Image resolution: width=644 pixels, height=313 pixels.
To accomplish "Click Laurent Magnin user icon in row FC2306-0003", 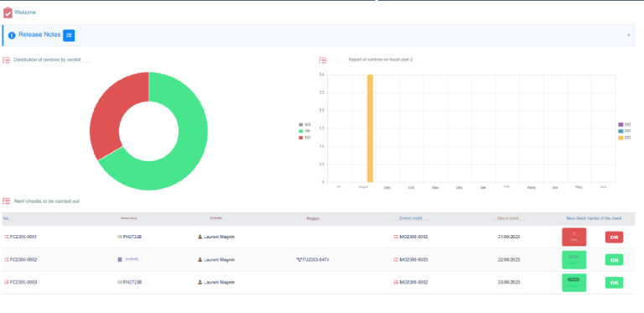I will 200,282.
